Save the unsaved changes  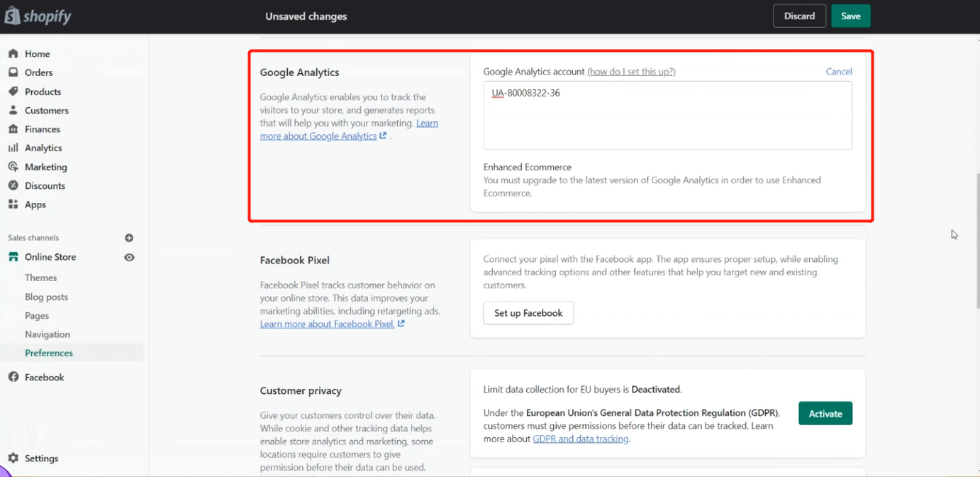tap(850, 16)
